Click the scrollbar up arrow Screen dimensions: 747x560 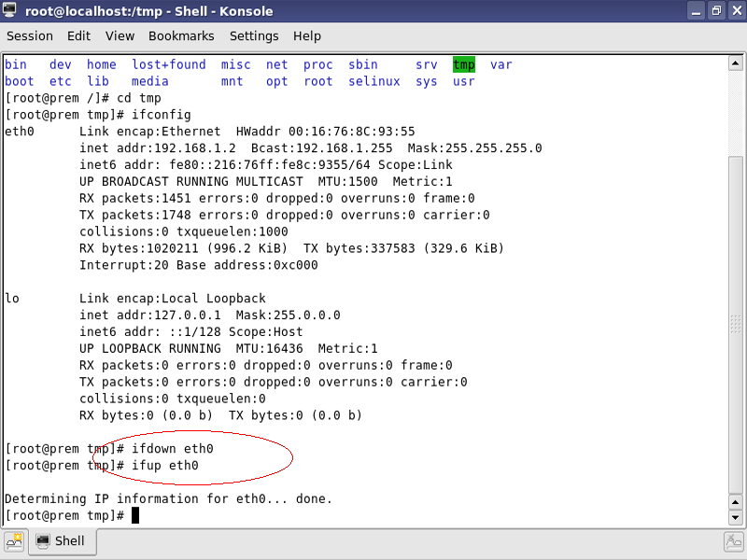pos(736,62)
